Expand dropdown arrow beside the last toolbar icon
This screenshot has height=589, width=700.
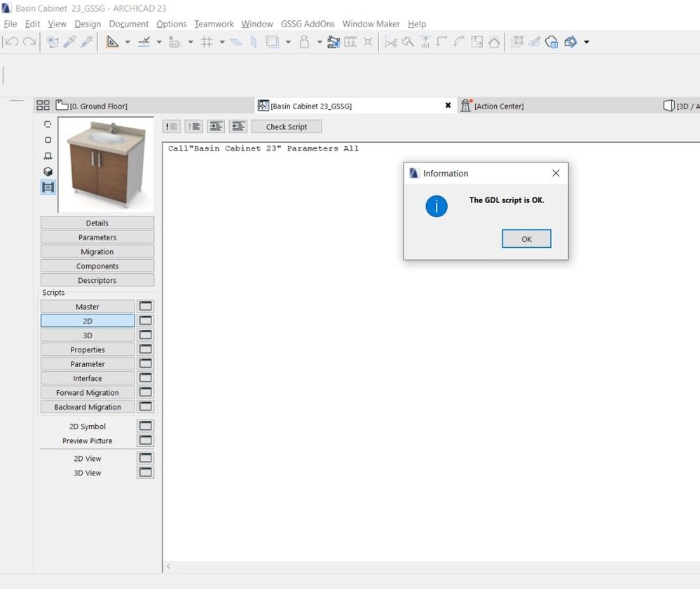point(586,42)
